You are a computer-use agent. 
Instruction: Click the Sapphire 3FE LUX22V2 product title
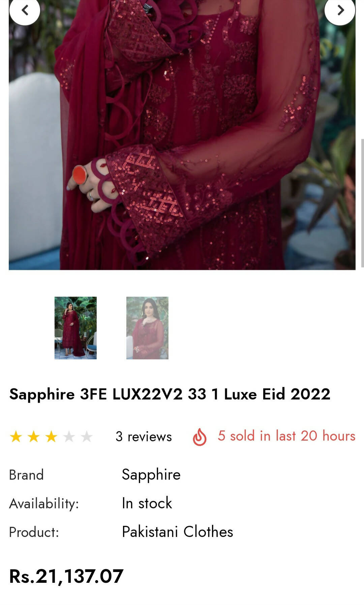pos(170,394)
